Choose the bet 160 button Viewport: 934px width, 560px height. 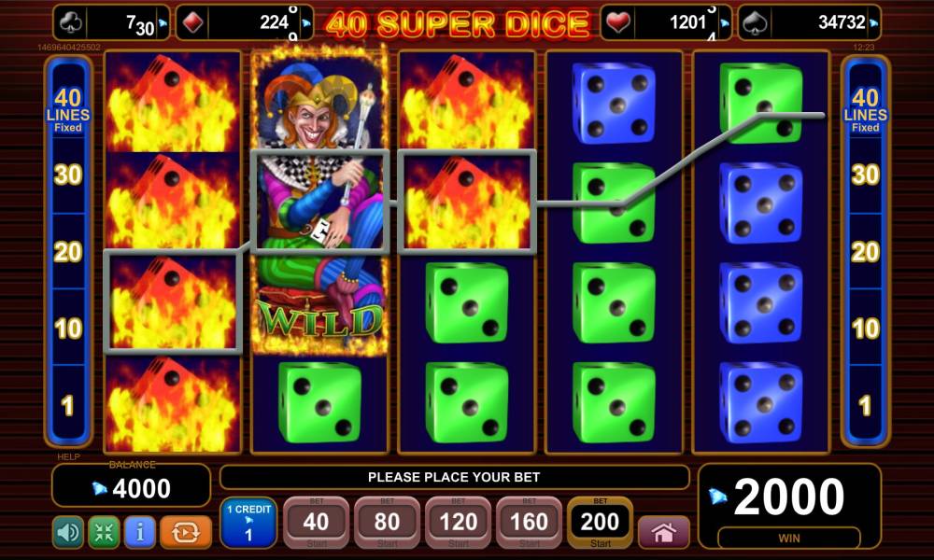tap(529, 523)
